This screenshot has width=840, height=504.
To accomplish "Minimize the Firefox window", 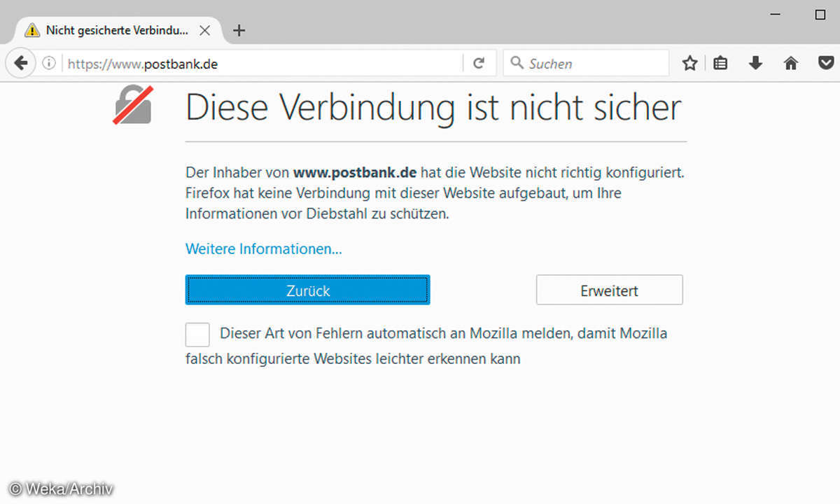I will click(x=776, y=15).
